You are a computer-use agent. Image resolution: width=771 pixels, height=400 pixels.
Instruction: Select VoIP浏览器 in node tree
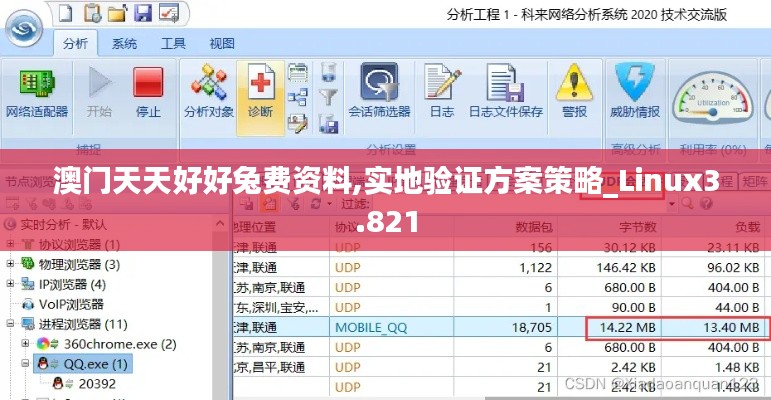[71, 304]
